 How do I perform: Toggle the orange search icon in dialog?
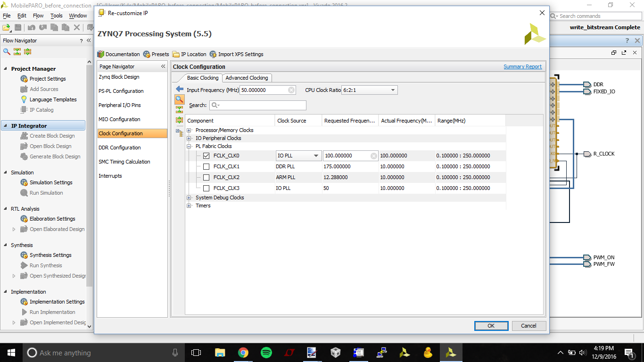tap(179, 99)
